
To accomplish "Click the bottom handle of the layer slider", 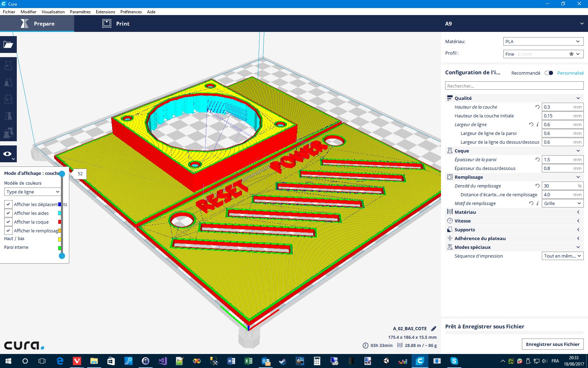I will tap(62, 256).
